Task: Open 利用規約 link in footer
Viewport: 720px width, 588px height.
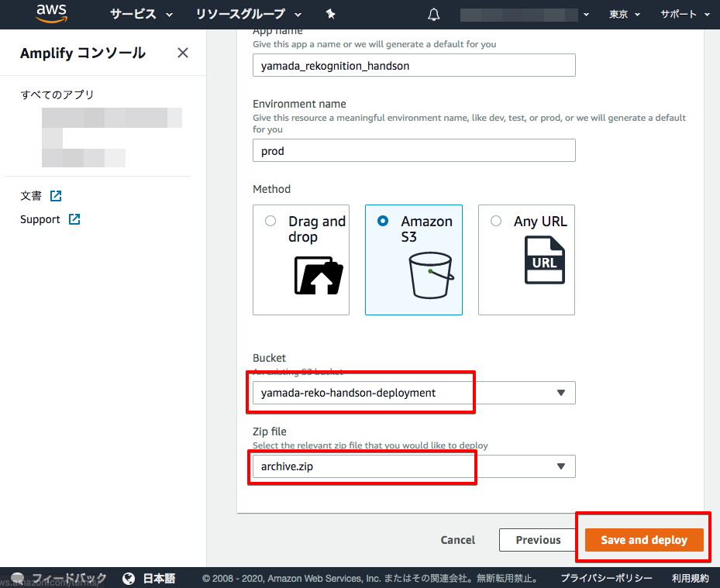Action: pos(690,579)
